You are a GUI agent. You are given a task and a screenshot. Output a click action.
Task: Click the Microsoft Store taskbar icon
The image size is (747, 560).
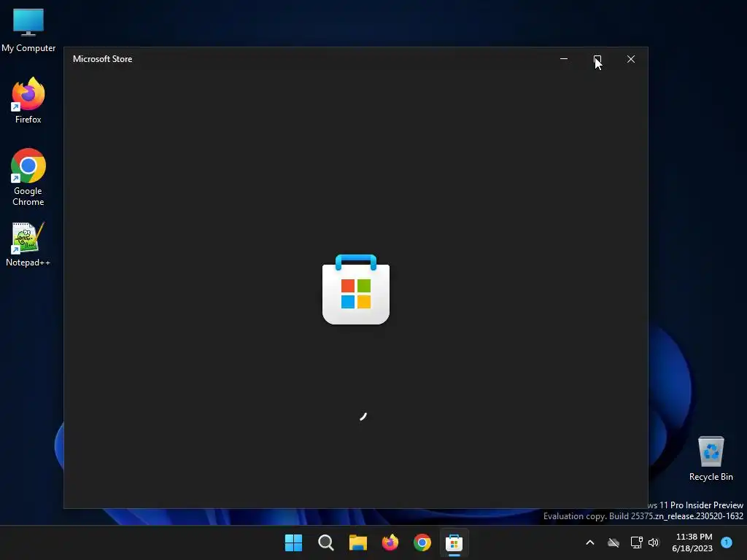pyautogui.click(x=454, y=542)
